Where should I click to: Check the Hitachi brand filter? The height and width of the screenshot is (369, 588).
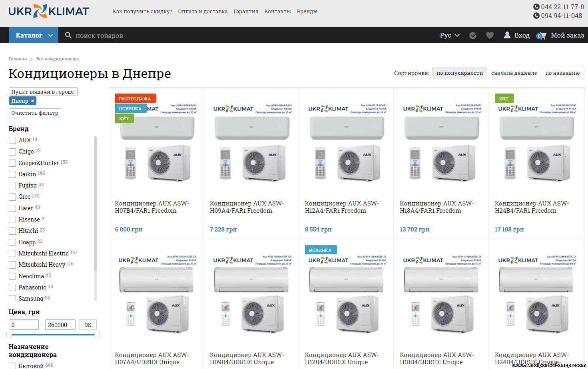pyautogui.click(x=12, y=231)
